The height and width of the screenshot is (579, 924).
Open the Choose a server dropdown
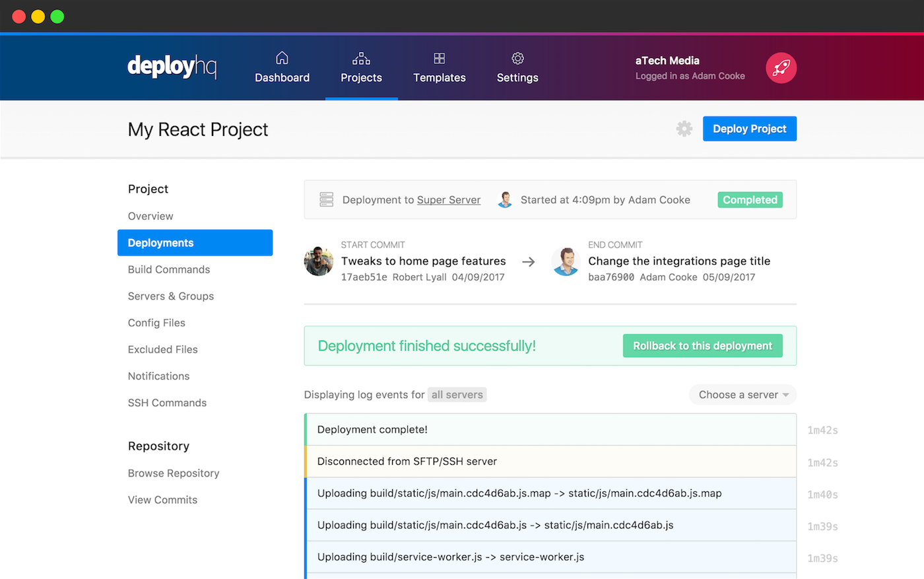click(x=742, y=395)
